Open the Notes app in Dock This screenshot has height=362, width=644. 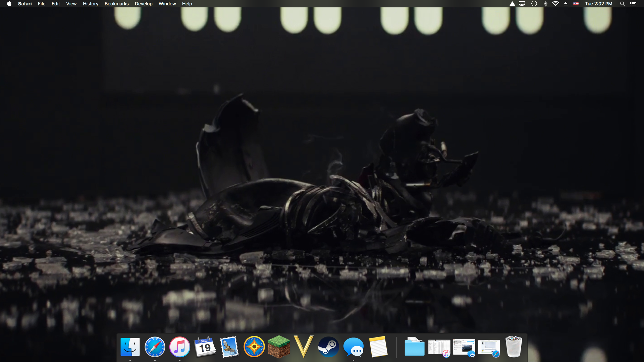click(378, 347)
